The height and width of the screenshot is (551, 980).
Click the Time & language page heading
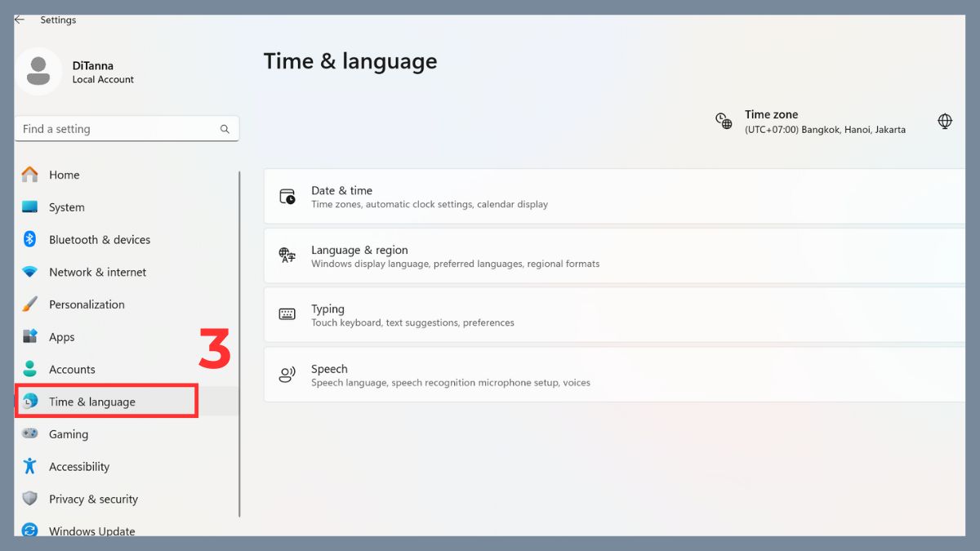point(350,61)
